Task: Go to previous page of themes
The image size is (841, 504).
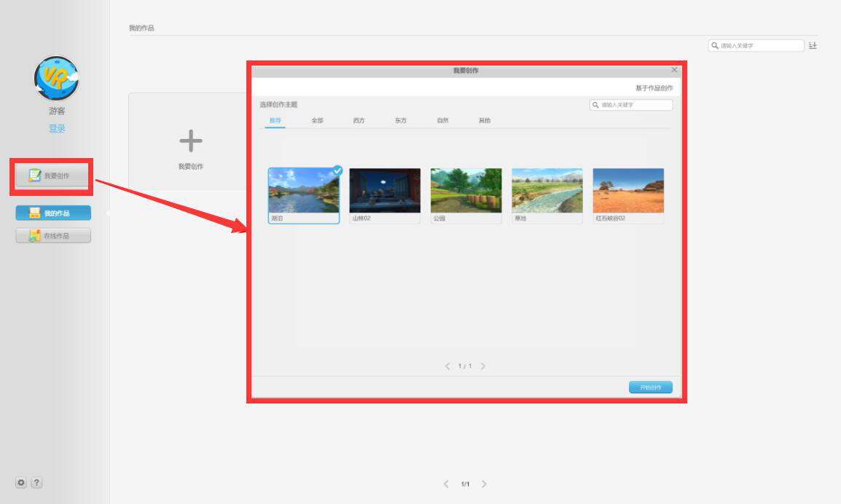Action: tap(447, 366)
